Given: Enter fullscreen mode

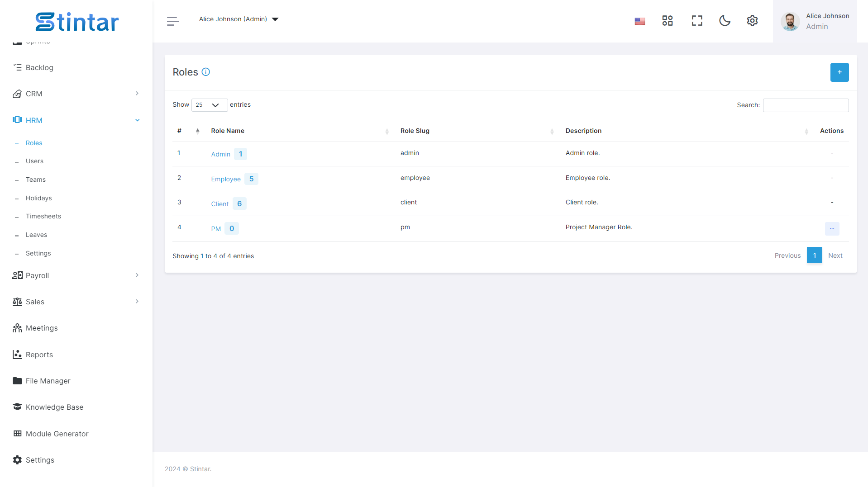Looking at the screenshot, I should (697, 21).
